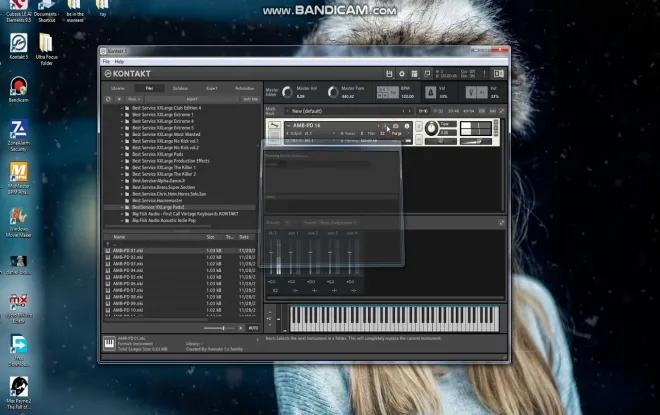Open the ZoneAlarm Security desktop icon
660x415 pixels.
click(19, 135)
